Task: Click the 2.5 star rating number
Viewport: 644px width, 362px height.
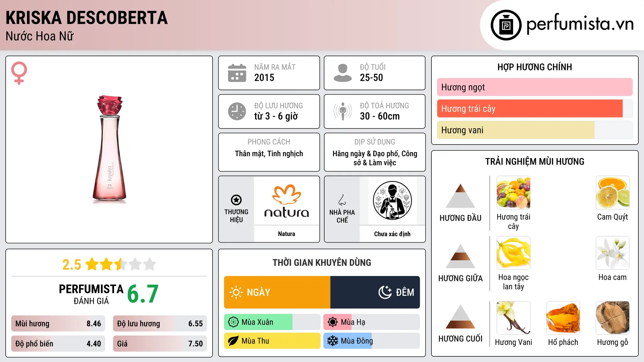Action: 72,265
